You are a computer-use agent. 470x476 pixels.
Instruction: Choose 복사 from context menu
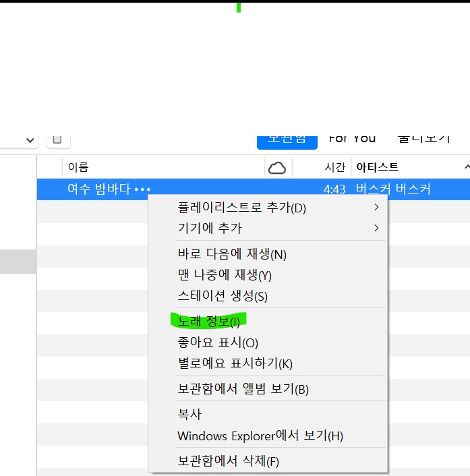(268, 414)
